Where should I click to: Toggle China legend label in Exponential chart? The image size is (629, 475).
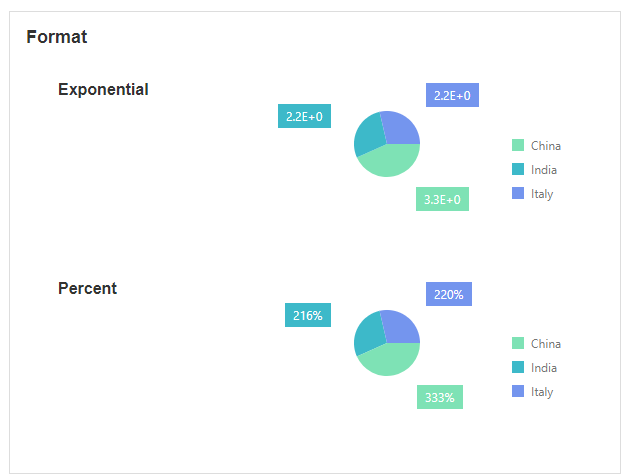[x=546, y=146]
